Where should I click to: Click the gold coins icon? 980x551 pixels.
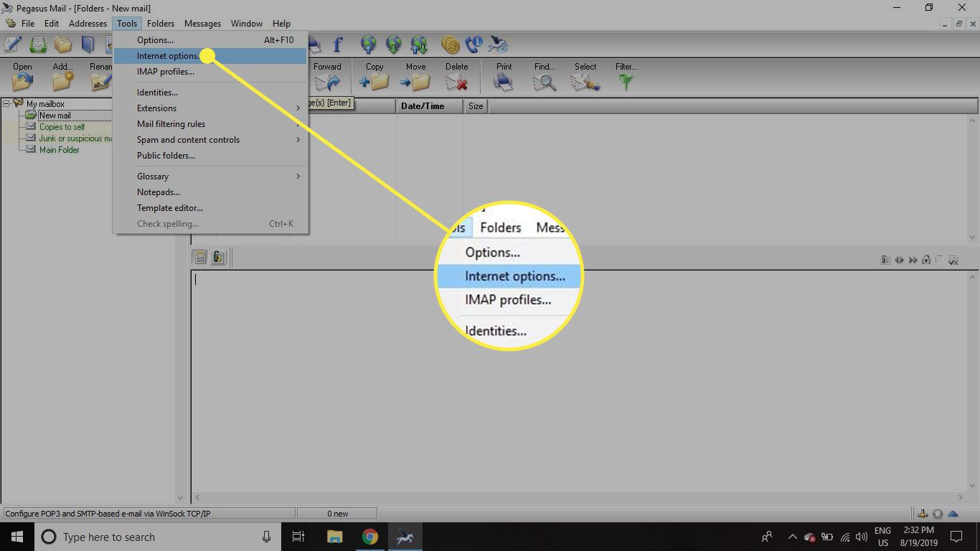[x=450, y=44]
